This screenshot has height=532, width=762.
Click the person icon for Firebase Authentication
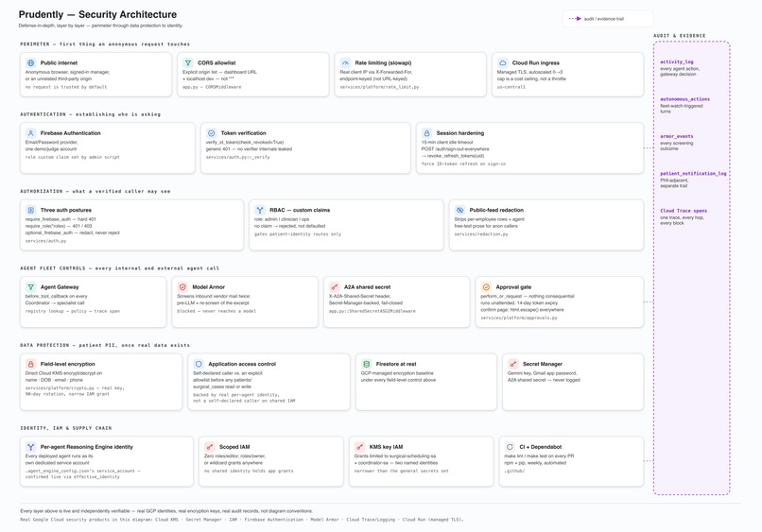click(x=30, y=132)
